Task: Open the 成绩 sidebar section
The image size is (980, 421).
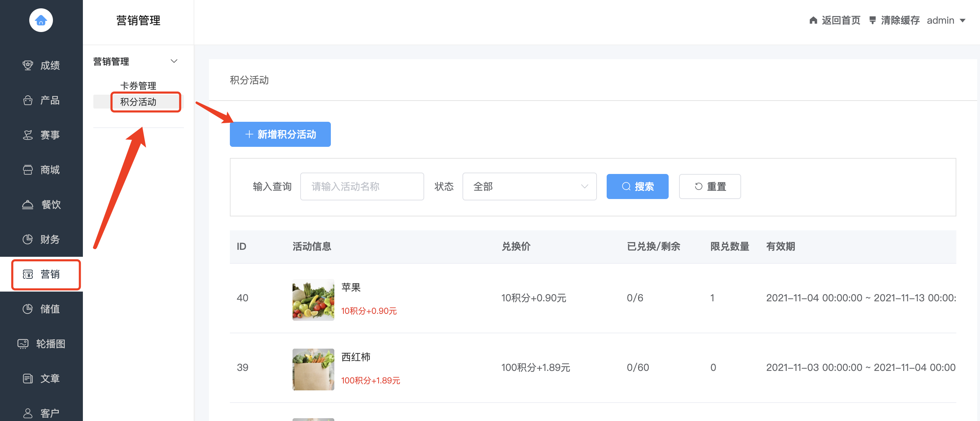Action: (x=41, y=65)
